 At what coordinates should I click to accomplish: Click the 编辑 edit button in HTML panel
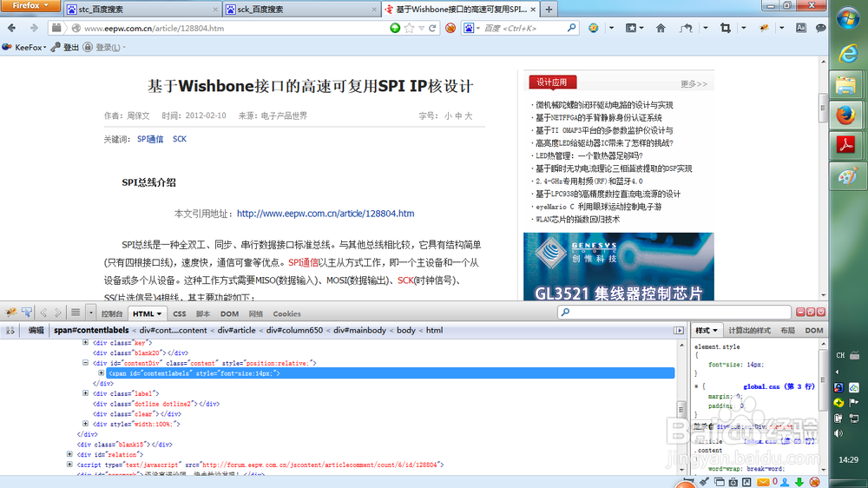36,330
